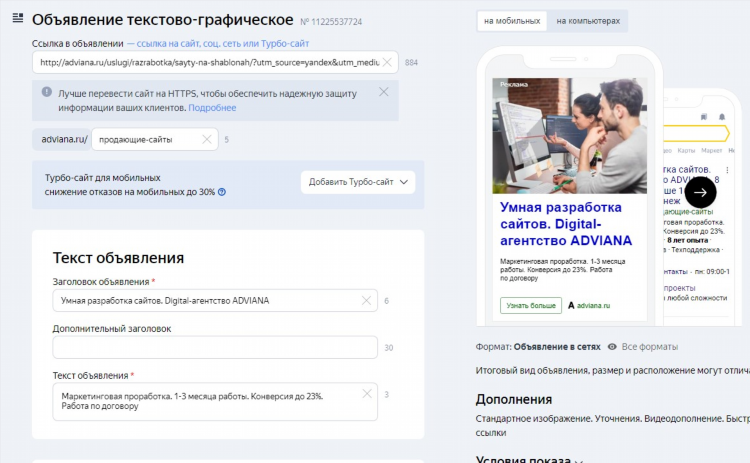Click the 'Все форматы' link
Image resolution: width=750 pixels, height=463 pixels.
(x=650, y=347)
